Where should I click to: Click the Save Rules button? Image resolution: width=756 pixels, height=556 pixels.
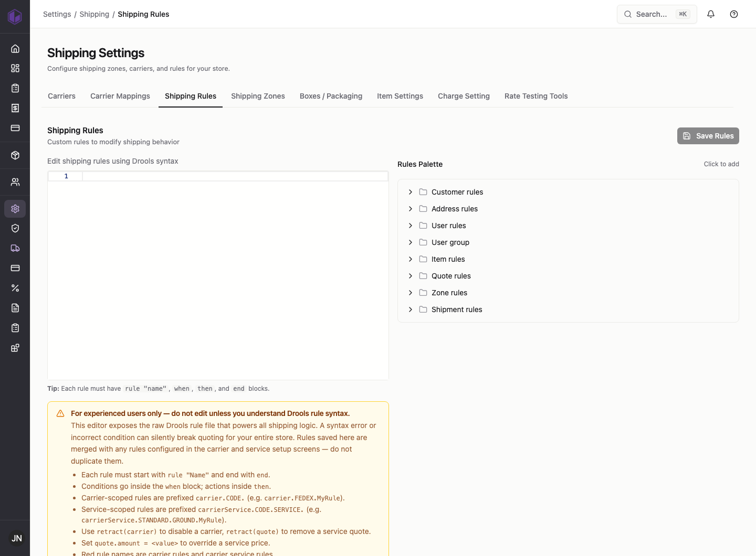tap(708, 136)
